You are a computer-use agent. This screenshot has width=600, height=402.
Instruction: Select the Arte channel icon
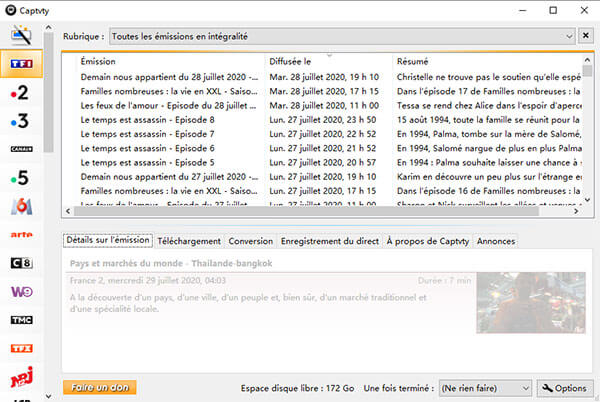21,234
